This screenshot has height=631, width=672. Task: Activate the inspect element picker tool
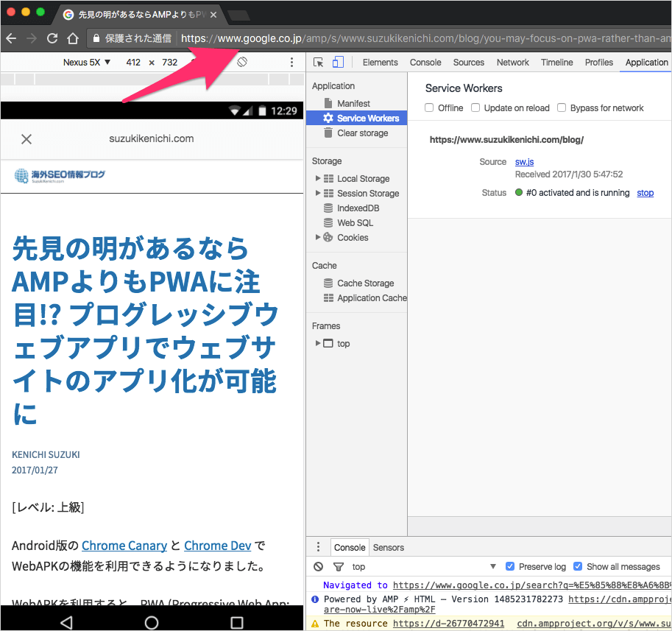click(x=319, y=63)
